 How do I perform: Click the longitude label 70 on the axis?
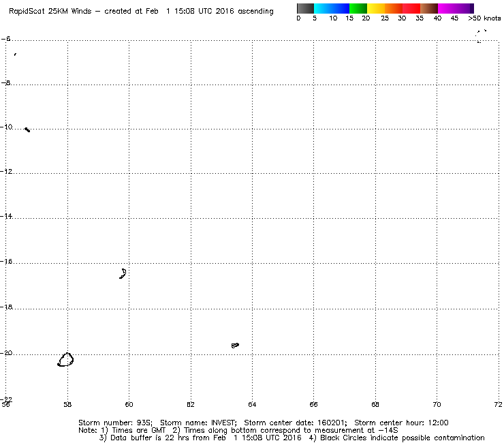click(x=437, y=404)
